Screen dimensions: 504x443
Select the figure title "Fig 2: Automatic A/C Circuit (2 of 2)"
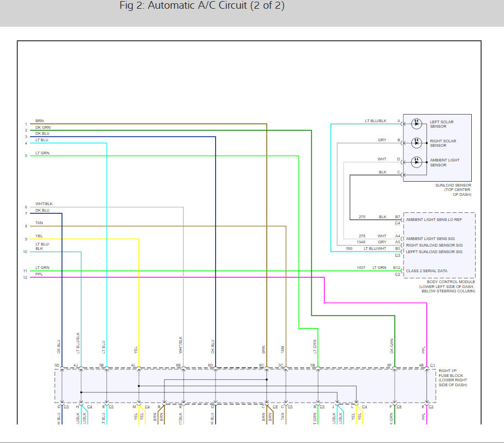(202, 5)
